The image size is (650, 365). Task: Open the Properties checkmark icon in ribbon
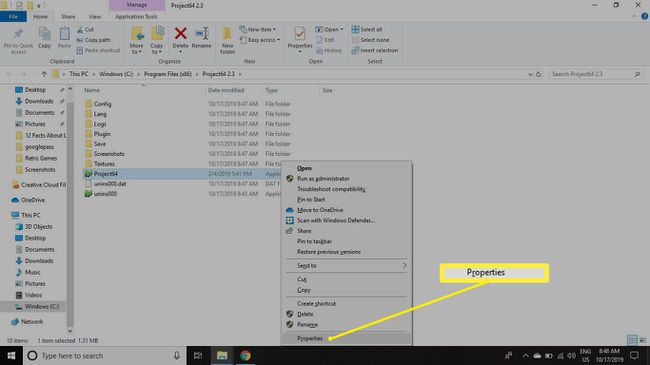pyautogui.click(x=300, y=34)
